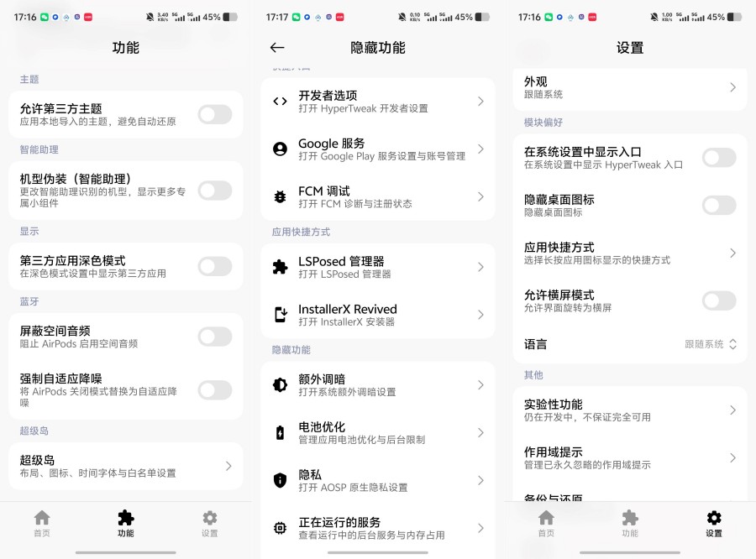Select 功能 tab label in 功能 screen

pyautogui.click(x=126, y=534)
